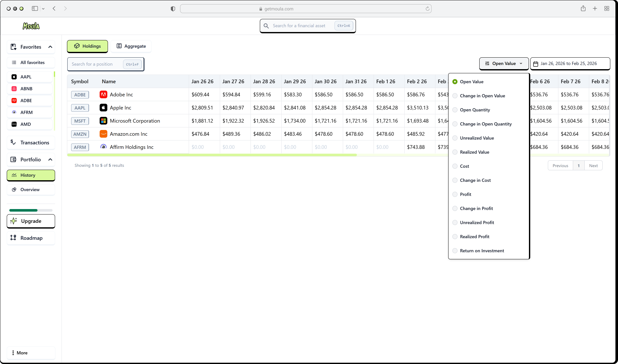Click the favorites list green scrollbar
Viewport: 618px width, 364px height.
pos(54,74)
